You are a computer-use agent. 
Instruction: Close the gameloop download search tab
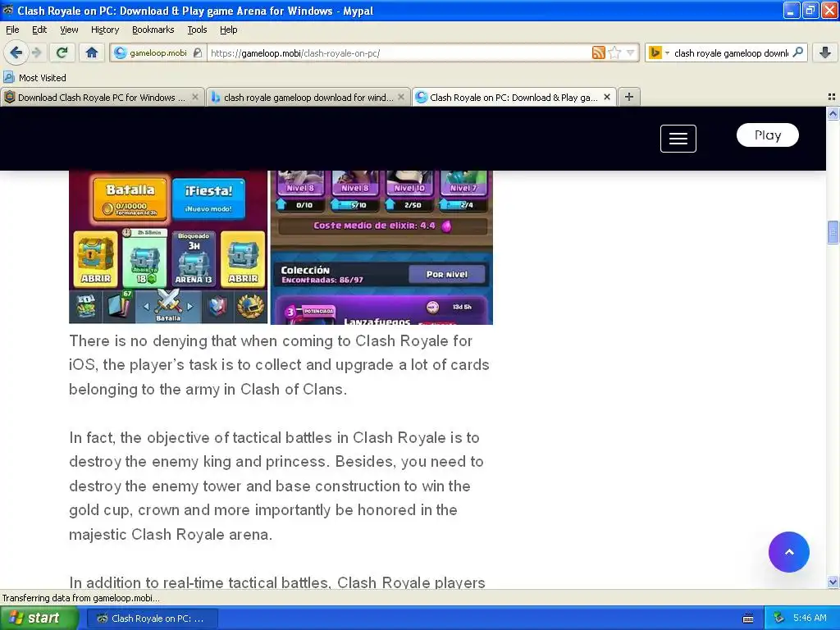(x=400, y=97)
